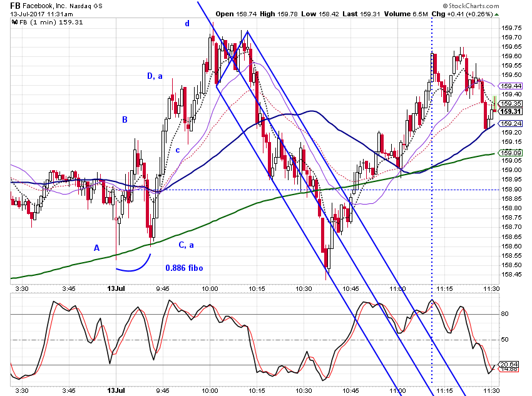
Task: Click the purple 159.44 price tag
Action: (x=510, y=86)
